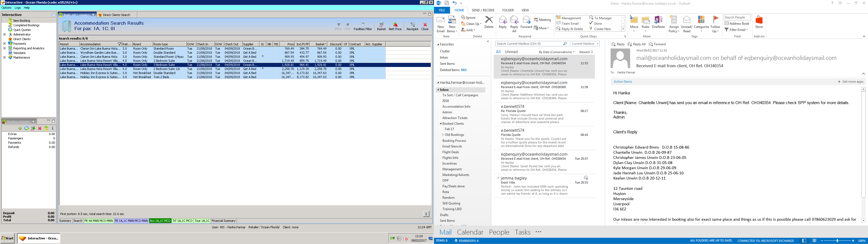Click the Done quick step
This screenshot has height=244, width=868.
pyautogui.click(x=595, y=23)
